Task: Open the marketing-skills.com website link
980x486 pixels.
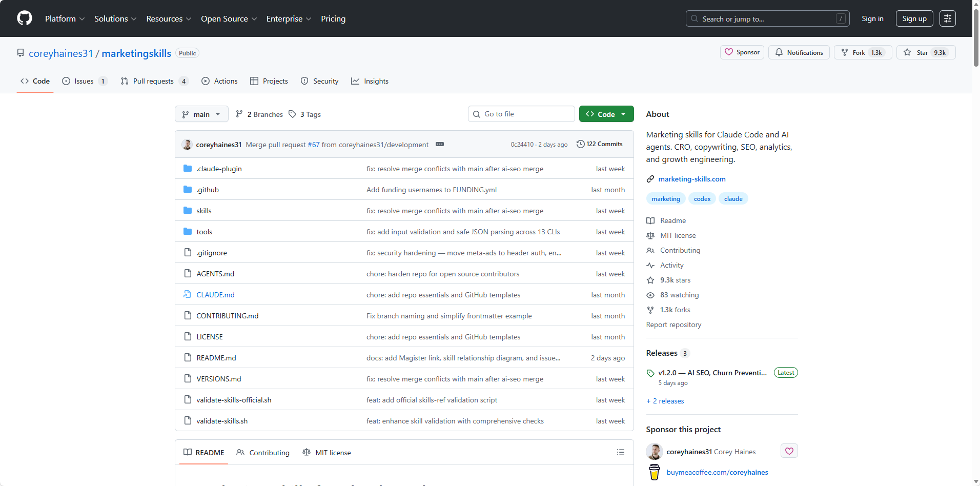Action: point(691,179)
